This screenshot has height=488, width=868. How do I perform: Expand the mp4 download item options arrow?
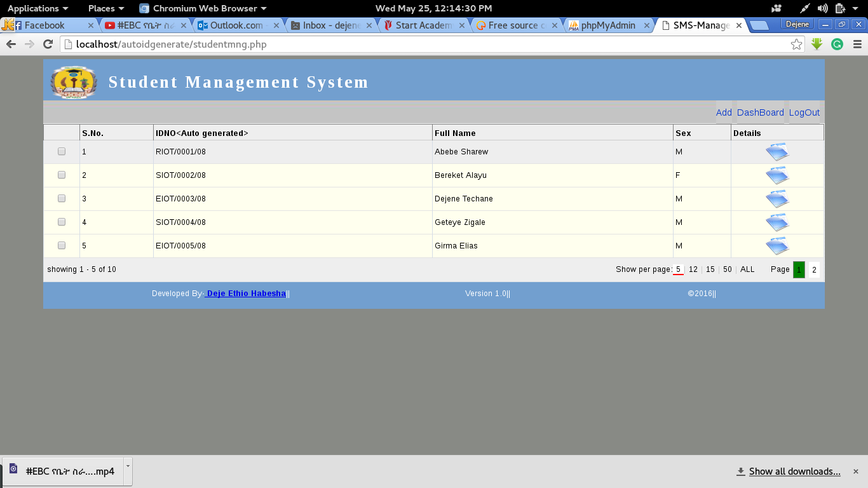tap(129, 466)
